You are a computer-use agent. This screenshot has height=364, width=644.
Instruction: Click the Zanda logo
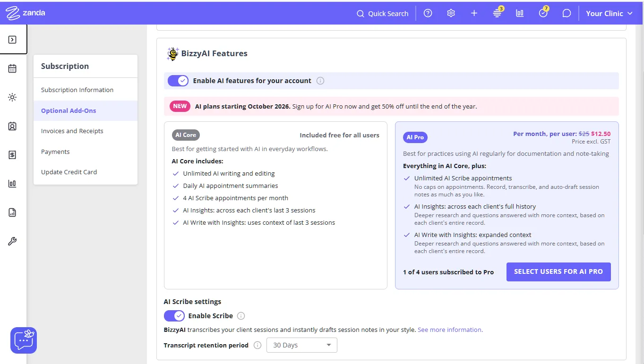coord(26,13)
